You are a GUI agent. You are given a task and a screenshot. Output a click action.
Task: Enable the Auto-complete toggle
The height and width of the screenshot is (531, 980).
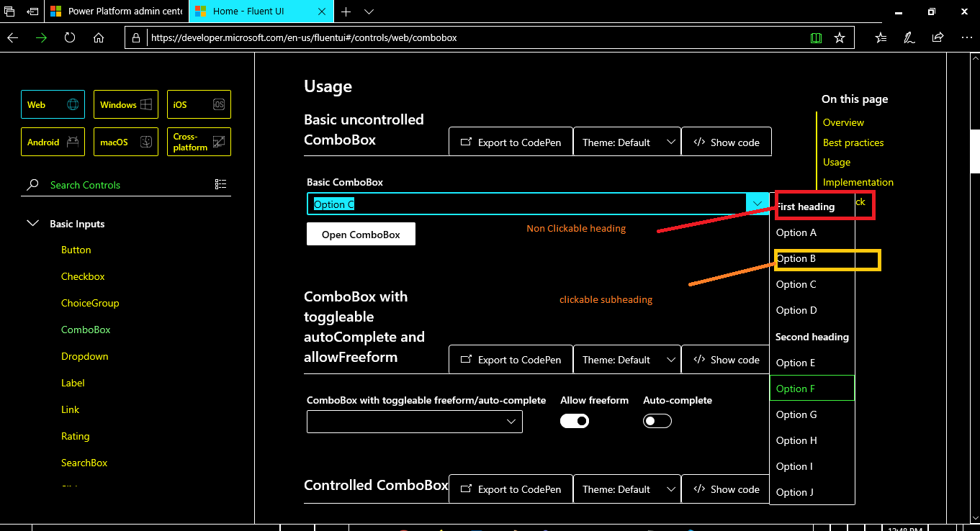coord(657,421)
